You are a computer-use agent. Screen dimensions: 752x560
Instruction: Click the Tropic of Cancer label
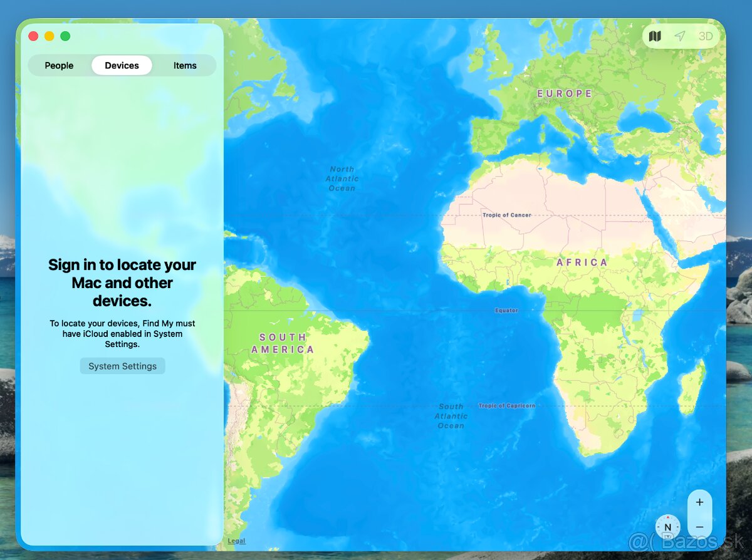506,215
